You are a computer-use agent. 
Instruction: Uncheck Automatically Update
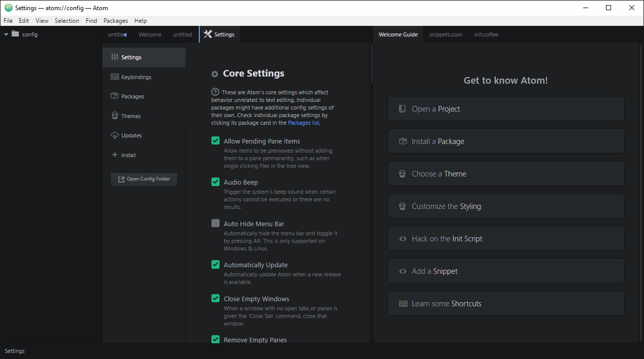click(215, 264)
